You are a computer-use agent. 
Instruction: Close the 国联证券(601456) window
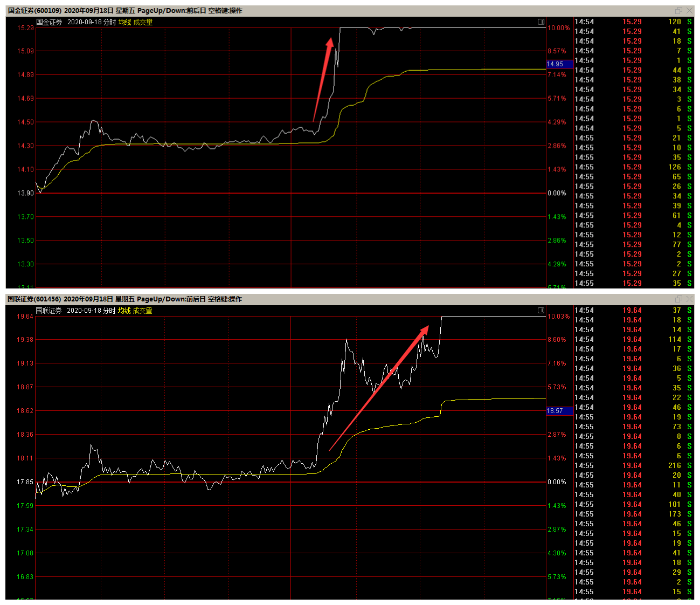[x=689, y=299]
